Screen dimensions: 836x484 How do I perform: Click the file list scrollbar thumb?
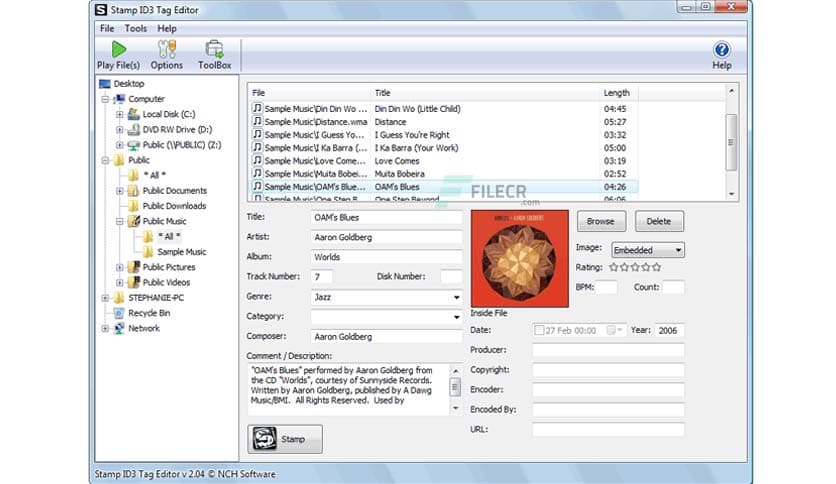tap(731, 142)
